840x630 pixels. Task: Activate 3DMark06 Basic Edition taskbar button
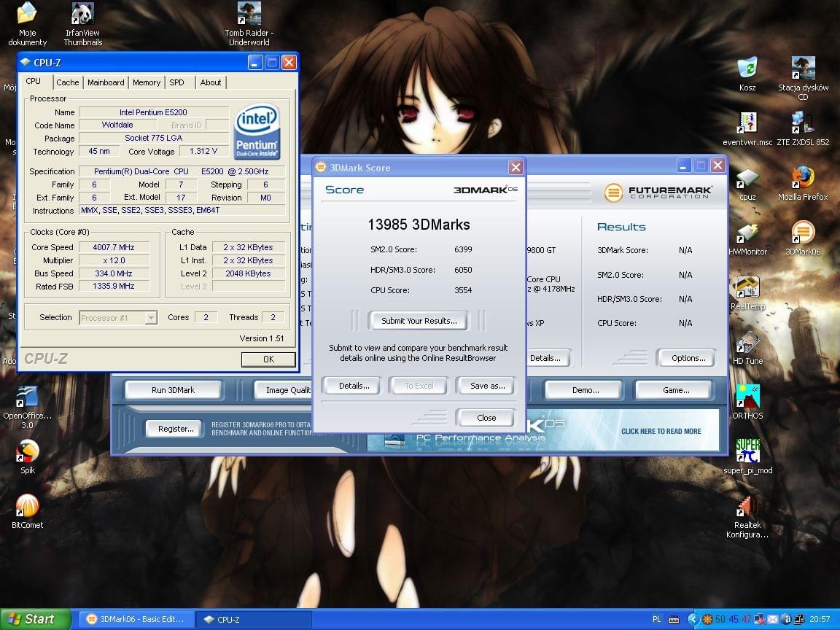pos(136,619)
